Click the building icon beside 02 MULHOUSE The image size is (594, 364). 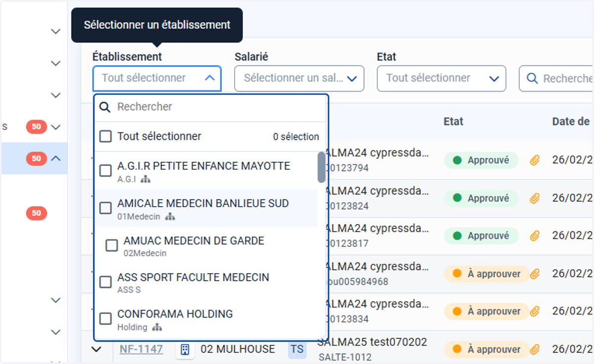pyautogui.click(x=185, y=350)
